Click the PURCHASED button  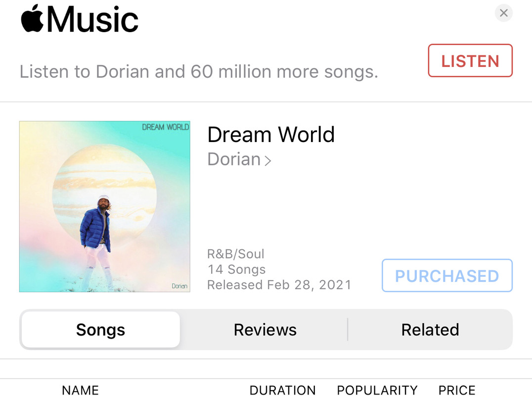tap(447, 275)
